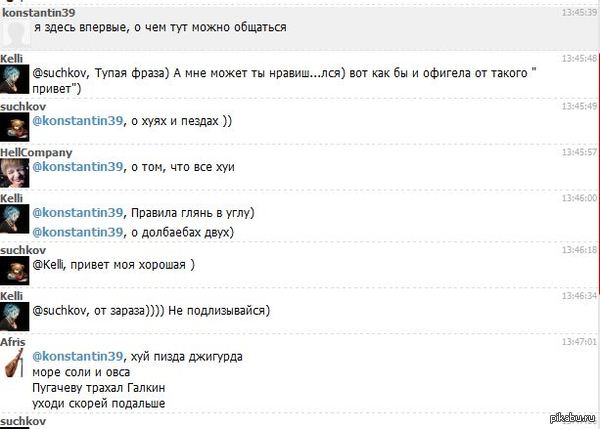Screen dimensions: 600x429
Task: Click @konstantin39 mention in Afris's message
Action: pyautogui.click(x=78, y=357)
